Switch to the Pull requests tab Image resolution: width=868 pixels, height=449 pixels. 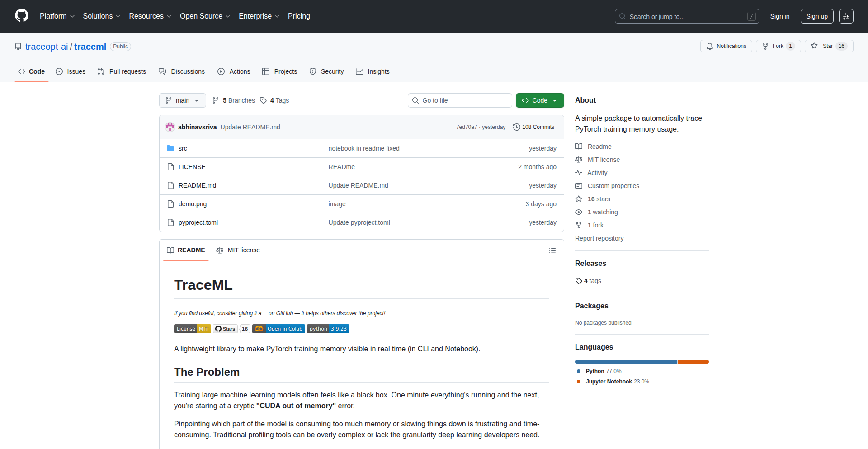tap(122, 71)
